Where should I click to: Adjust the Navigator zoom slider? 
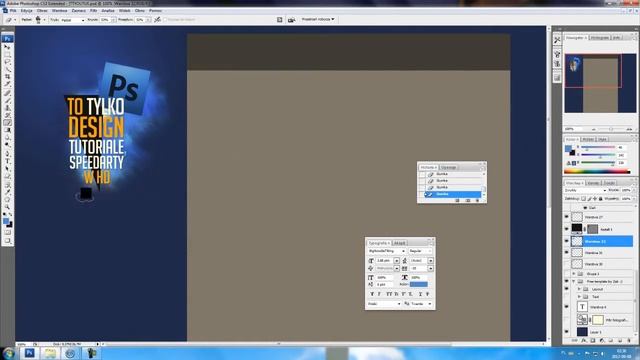pyautogui.click(x=611, y=129)
